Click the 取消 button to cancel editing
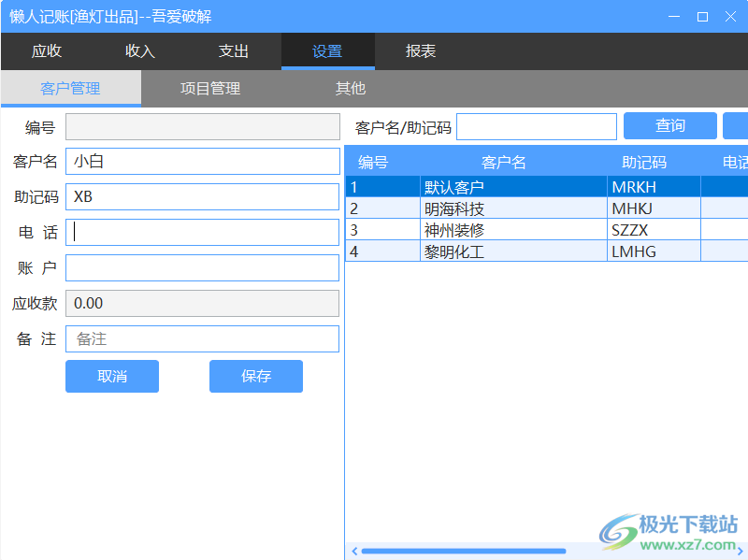 point(112,376)
